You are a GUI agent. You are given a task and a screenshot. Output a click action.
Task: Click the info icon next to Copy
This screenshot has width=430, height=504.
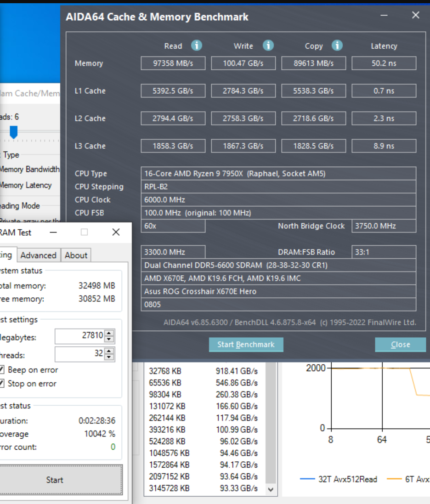337,45
